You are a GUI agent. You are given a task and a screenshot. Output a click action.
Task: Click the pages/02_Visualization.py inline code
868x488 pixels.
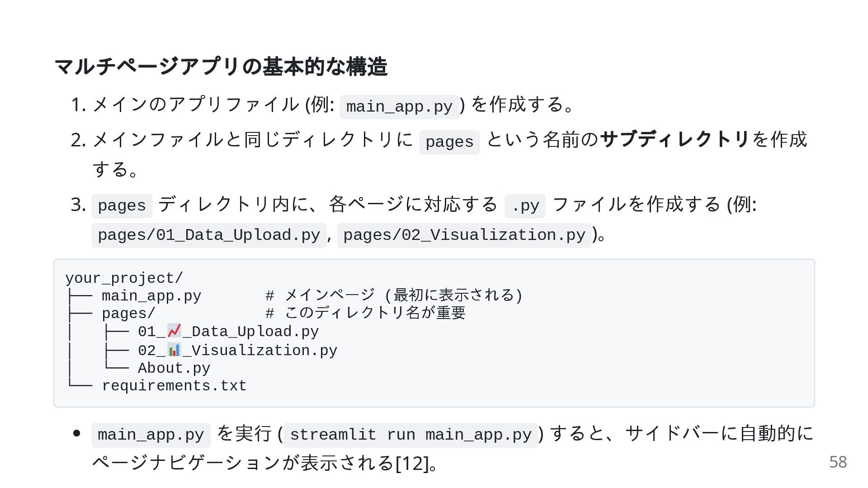464,235
